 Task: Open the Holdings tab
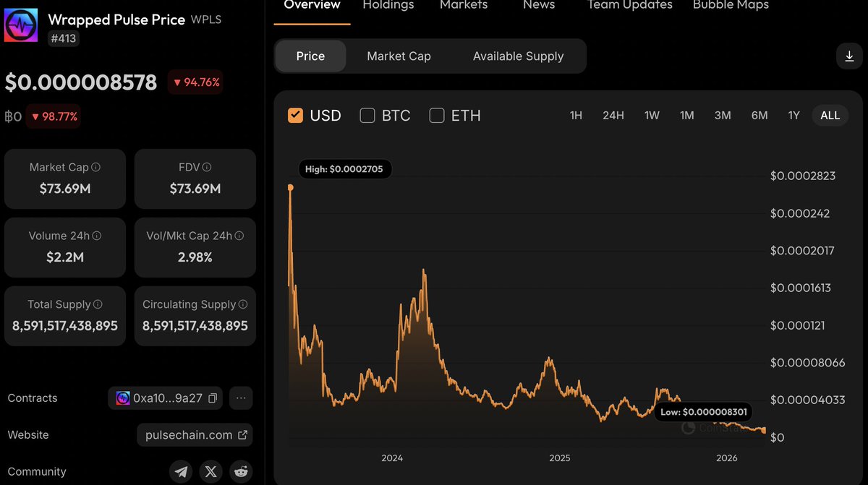pyautogui.click(x=388, y=6)
